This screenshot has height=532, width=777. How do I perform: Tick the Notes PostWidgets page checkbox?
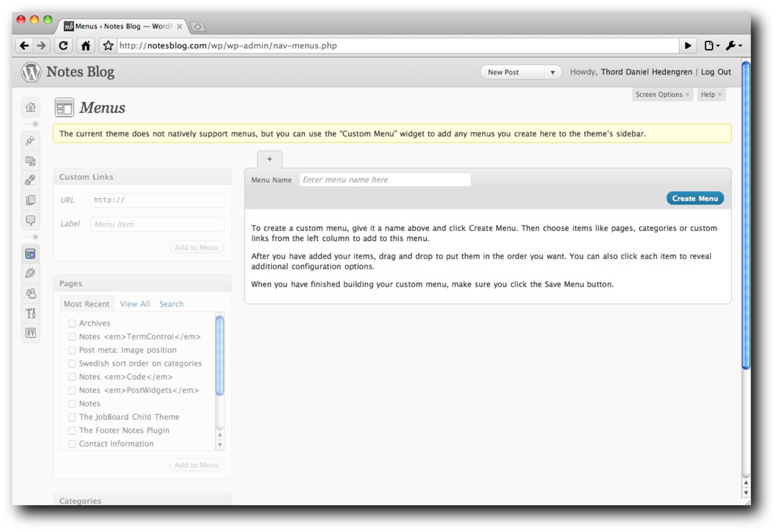click(72, 390)
